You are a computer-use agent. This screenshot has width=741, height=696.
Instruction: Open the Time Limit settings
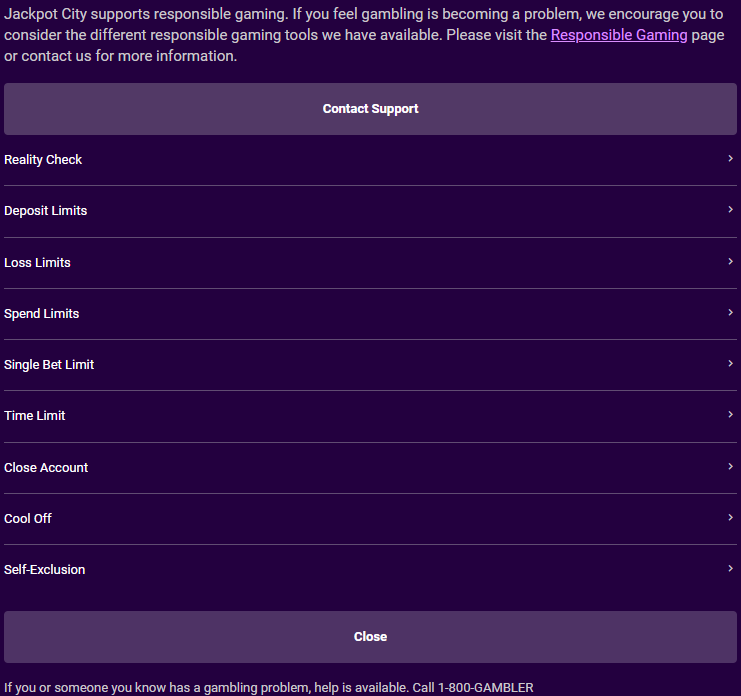(x=370, y=416)
